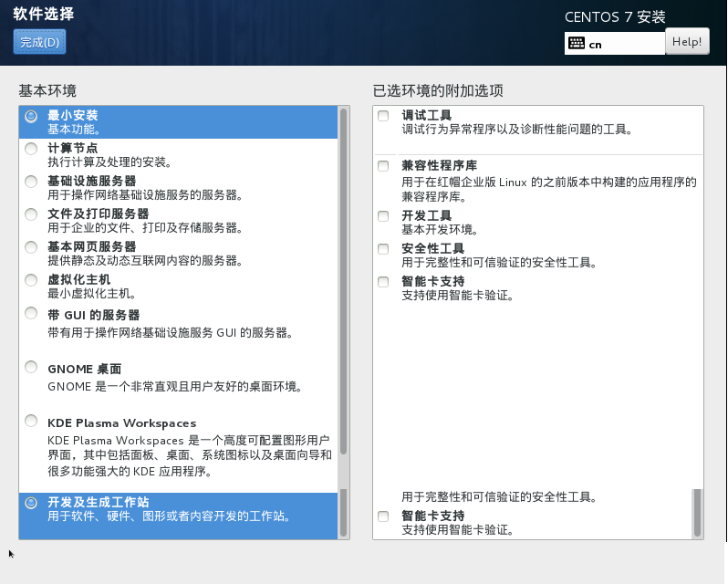The image size is (728, 584).
Task: Select the 最小安装 radio button
Action: (x=31, y=116)
